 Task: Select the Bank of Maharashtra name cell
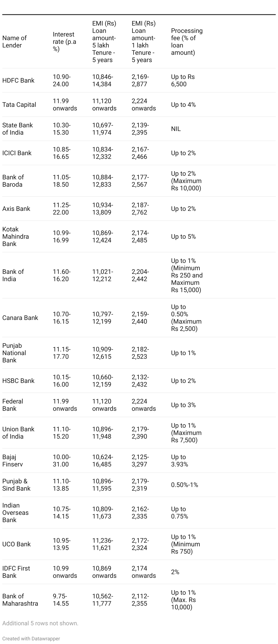(20, 600)
